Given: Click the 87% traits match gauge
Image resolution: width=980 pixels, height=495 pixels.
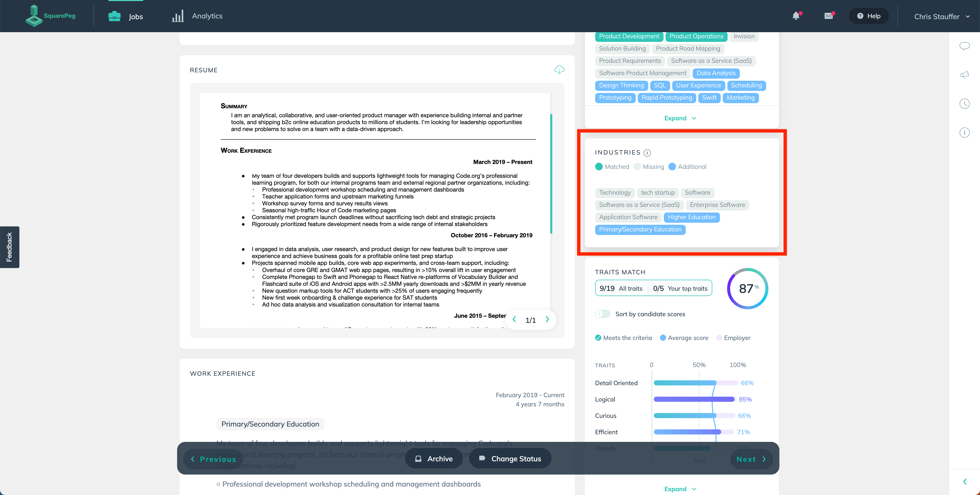Looking at the screenshot, I should tap(748, 289).
